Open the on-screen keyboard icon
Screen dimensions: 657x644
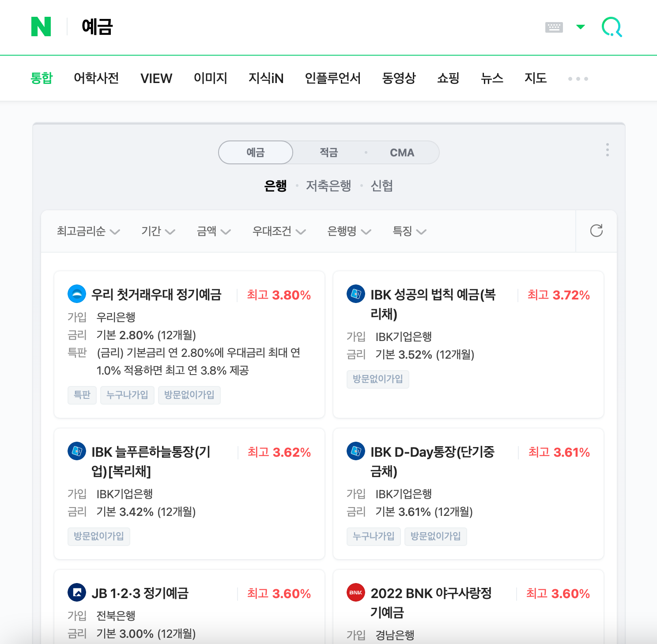[554, 27]
